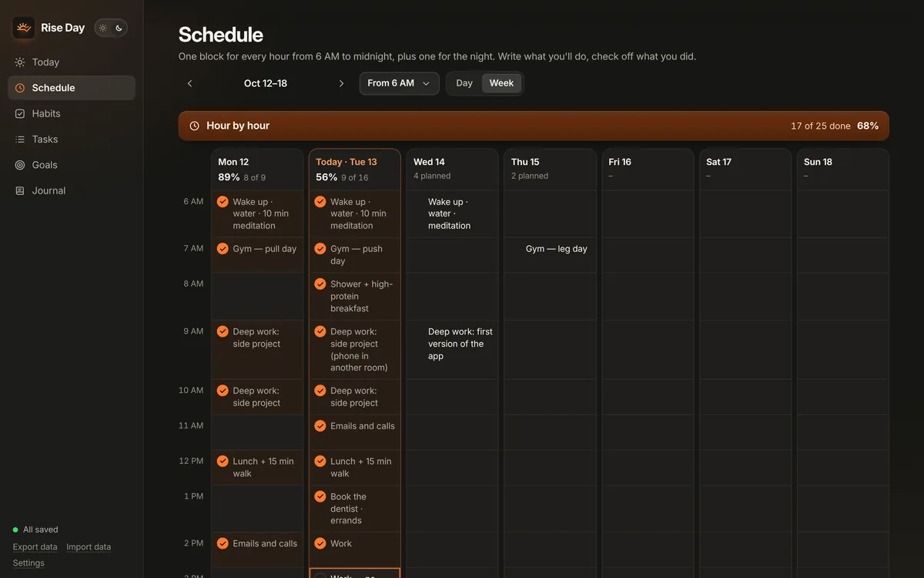Select the Mon 12 column header
The height and width of the screenshot is (578, 924).
[257, 169]
